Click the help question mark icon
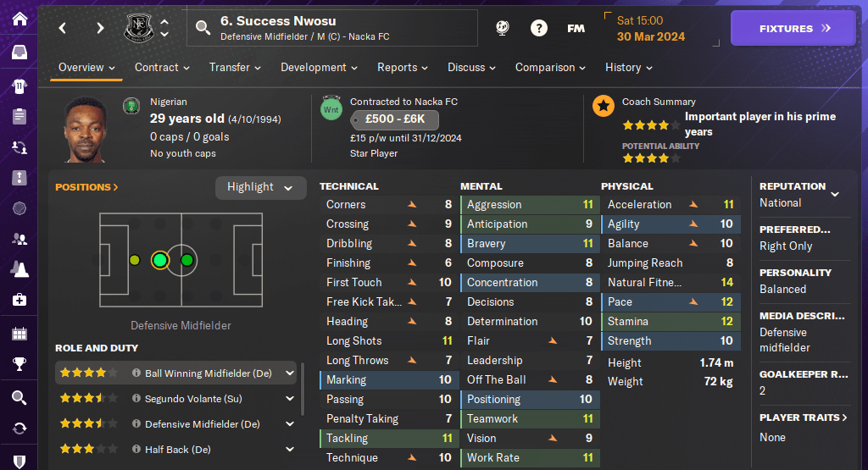Viewport: 868px width, 470px height. pos(538,28)
